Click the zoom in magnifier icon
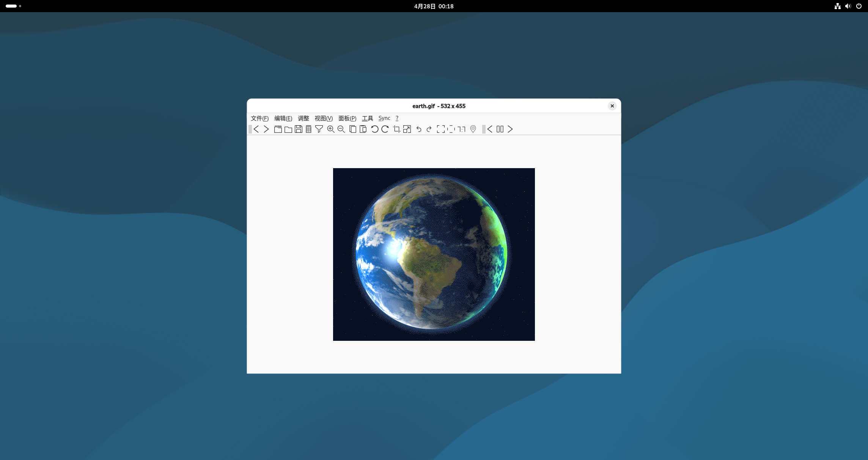The height and width of the screenshot is (460, 868). pyautogui.click(x=330, y=129)
